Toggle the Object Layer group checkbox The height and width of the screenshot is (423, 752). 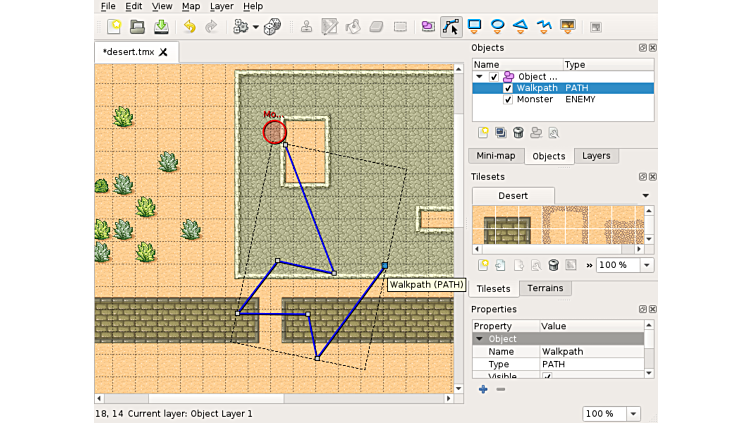coord(494,77)
